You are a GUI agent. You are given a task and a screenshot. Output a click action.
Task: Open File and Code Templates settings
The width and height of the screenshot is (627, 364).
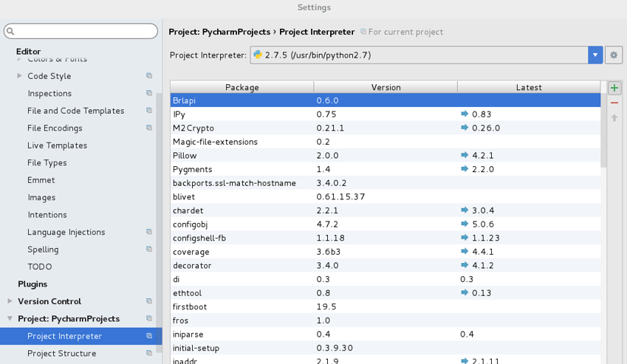coord(75,111)
